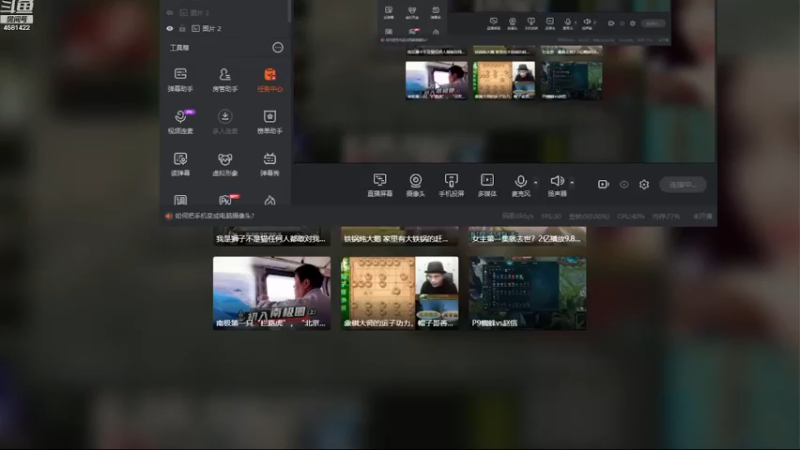The image size is (800, 450).
Task: Select the 图片 2 layer row
Action: tap(224, 29)
